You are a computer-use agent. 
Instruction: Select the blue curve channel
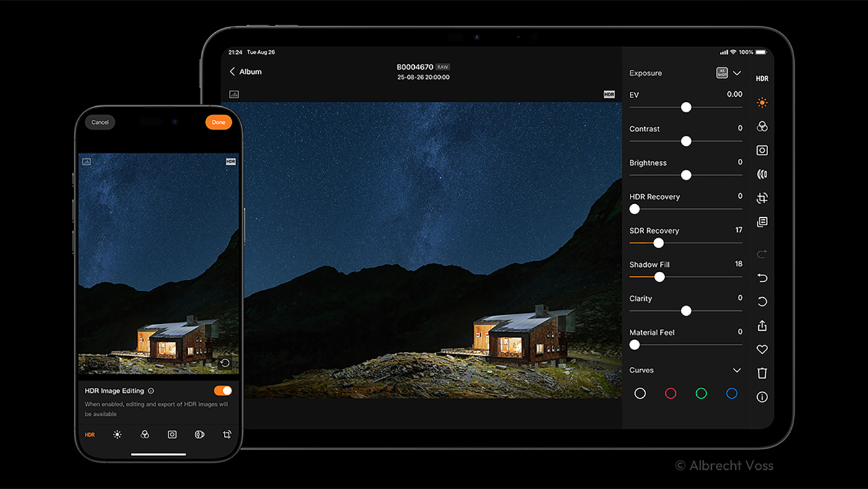[x=732, y=393]
